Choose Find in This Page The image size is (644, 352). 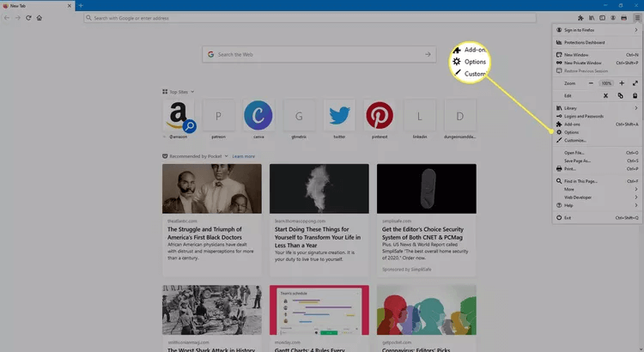tap(597, 181)
